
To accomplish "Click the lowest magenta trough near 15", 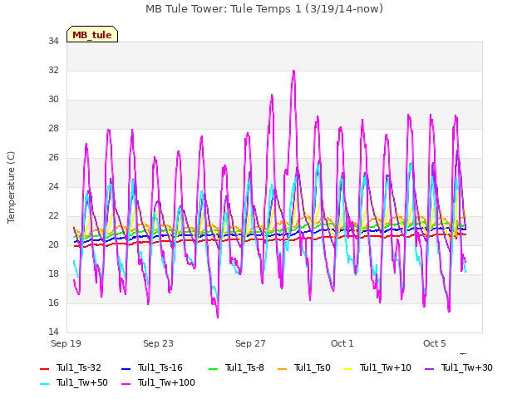I will click(x=218, y=317).
